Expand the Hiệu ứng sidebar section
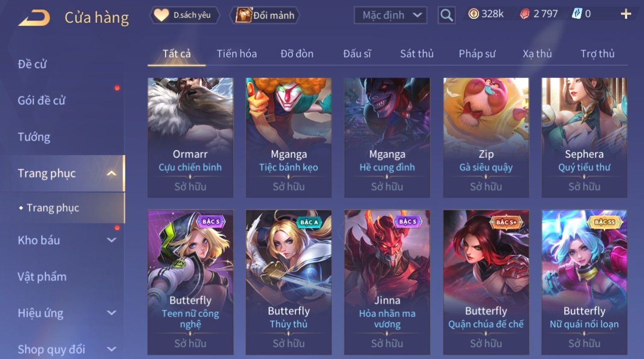Screen dimensions: 644x359 click(112, 313)
